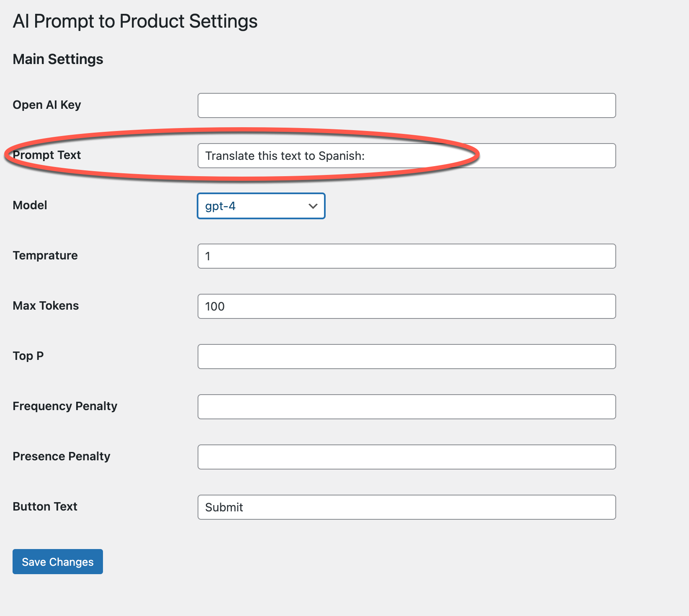Click the "Temprature" label text
The image size is (689, 616).
(x=45, y=255)
